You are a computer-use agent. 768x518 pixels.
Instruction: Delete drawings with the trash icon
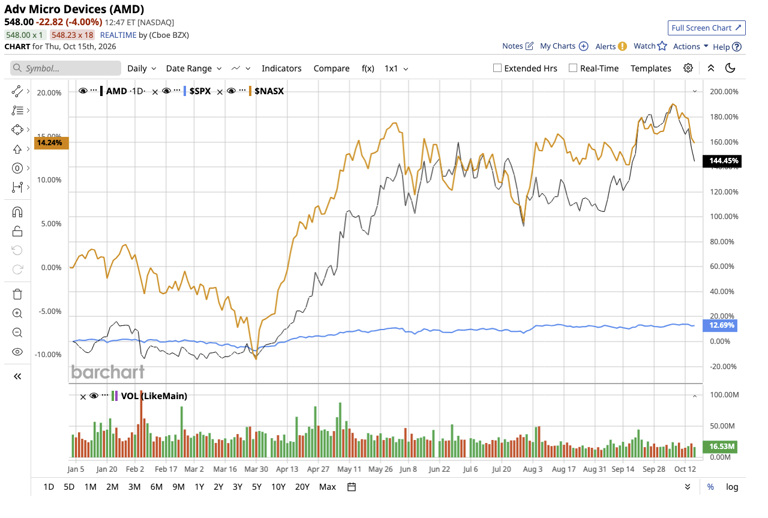[17, 294]
